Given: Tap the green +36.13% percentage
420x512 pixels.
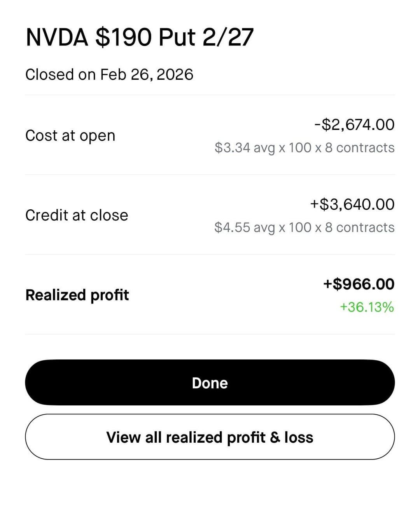Looking at the screenshot, I should coord(367,307).
